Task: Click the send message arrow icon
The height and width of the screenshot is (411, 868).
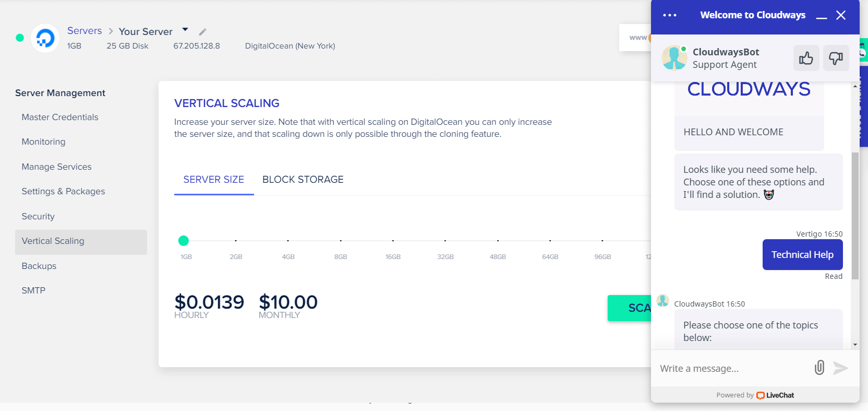Action: pos(841,368)
